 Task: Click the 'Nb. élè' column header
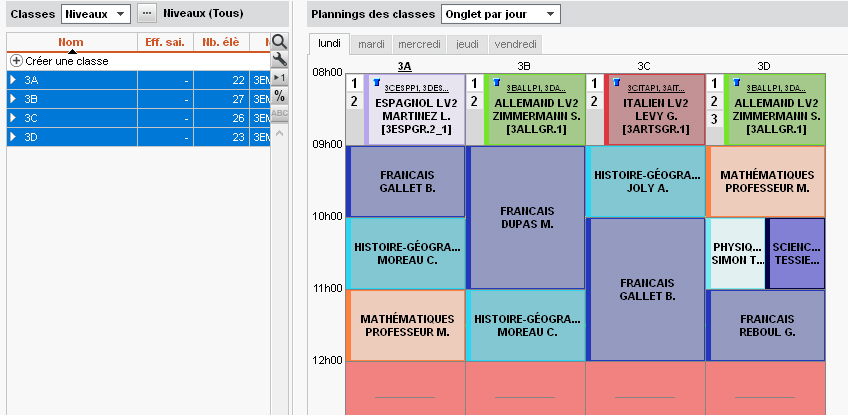[221, 42]
